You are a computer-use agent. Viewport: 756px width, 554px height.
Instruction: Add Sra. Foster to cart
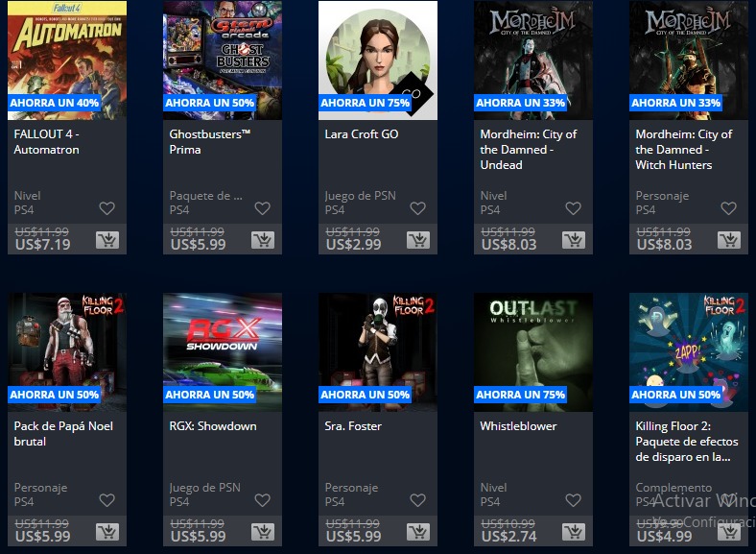(x=418, y=532)
